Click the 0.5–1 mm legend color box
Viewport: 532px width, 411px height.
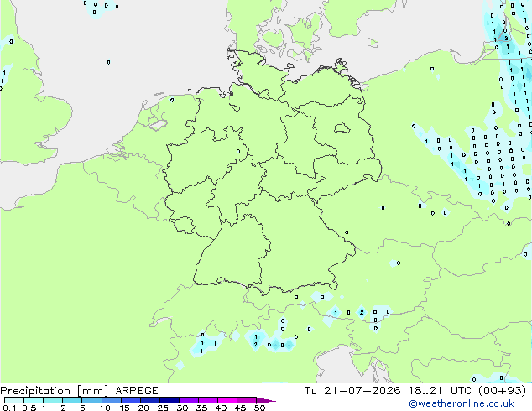[34, 400]
